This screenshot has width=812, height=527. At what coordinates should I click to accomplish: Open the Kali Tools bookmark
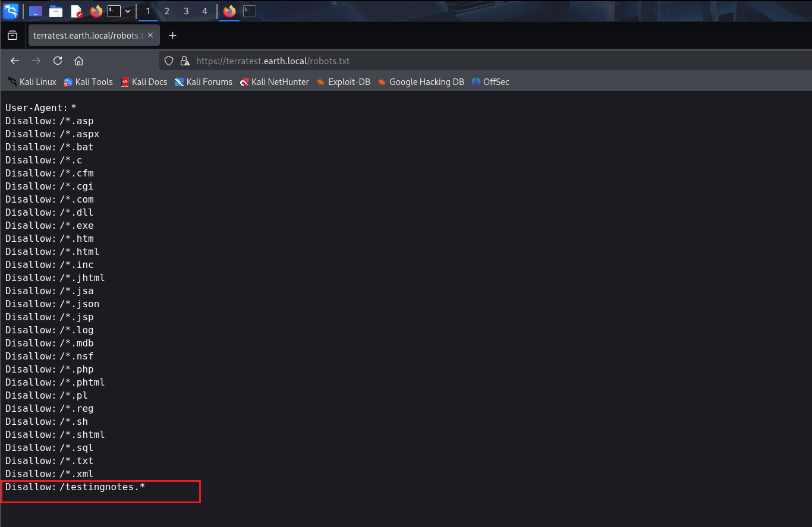88,82
